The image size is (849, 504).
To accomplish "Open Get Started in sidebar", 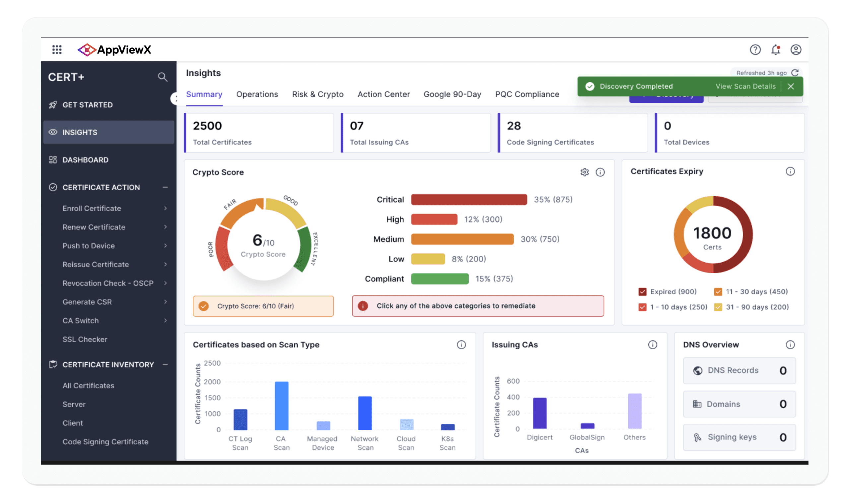I will 87,105.
